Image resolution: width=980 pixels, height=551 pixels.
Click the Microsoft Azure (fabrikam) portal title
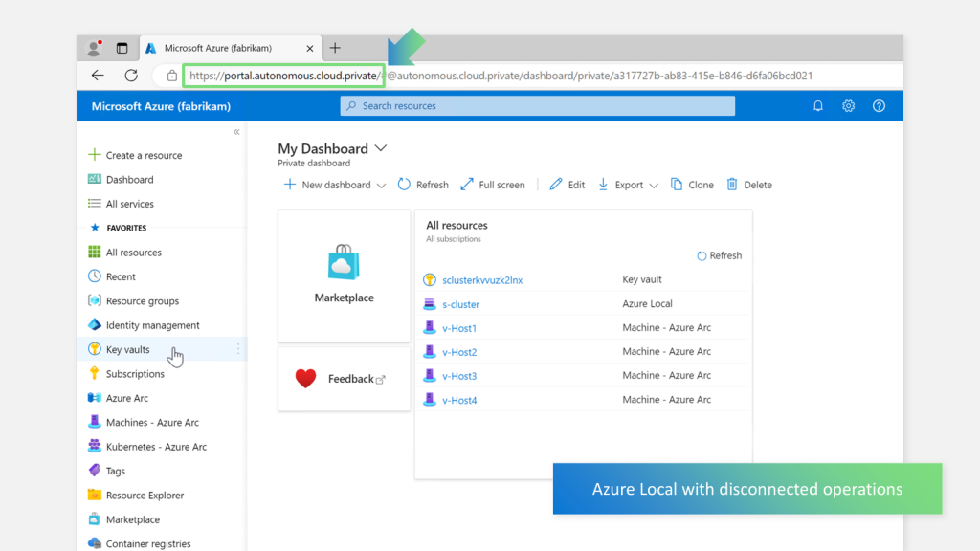pyautogui.click(x=161, y=106)
